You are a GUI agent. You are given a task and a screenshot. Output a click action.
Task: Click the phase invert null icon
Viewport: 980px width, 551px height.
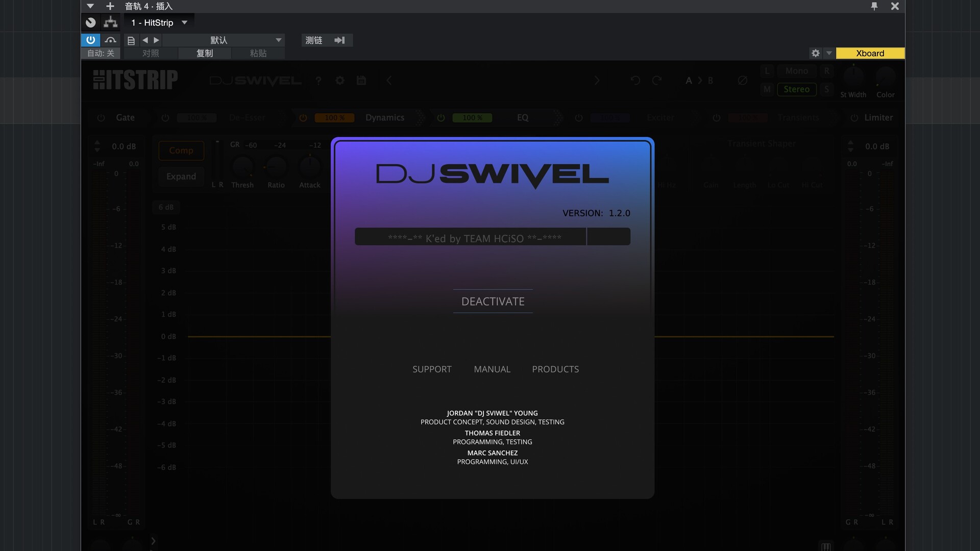tap(743, 81)
